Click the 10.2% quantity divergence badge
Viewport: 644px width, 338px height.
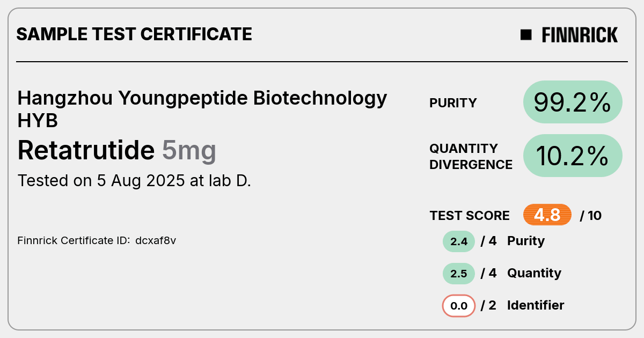coord(573,156)
